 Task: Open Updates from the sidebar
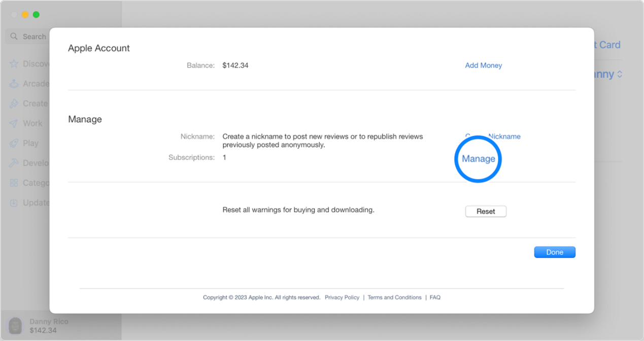tap(14, 202)
